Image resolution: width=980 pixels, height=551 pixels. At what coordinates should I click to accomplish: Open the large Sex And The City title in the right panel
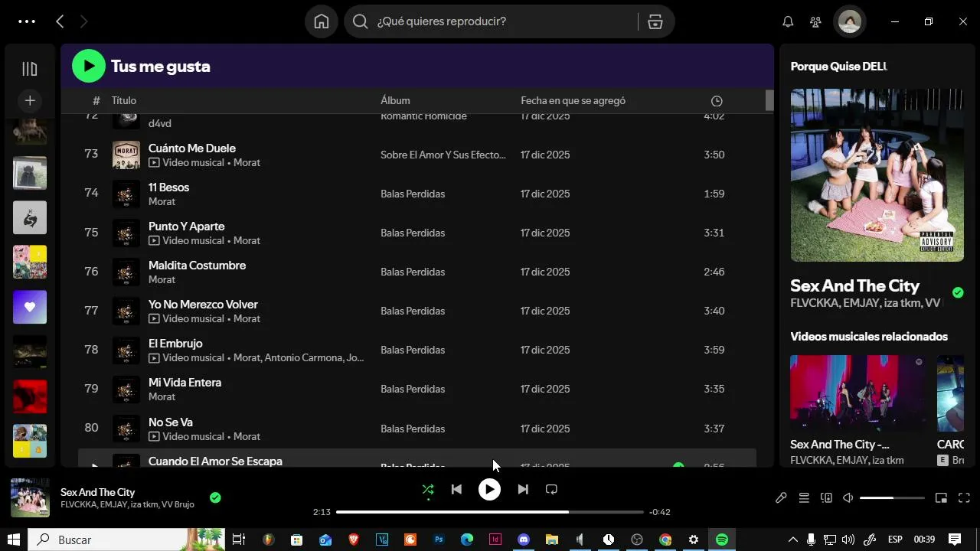pos(854,285)
